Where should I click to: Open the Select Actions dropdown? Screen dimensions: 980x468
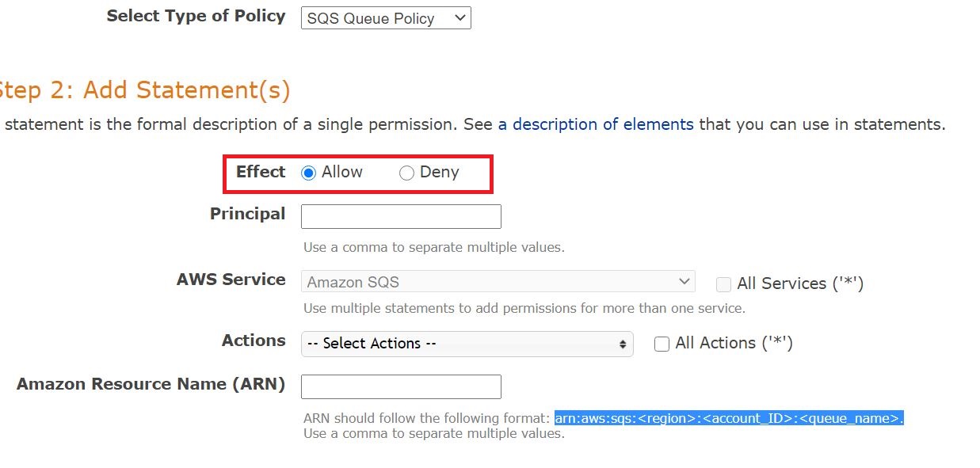pos(467,344)
